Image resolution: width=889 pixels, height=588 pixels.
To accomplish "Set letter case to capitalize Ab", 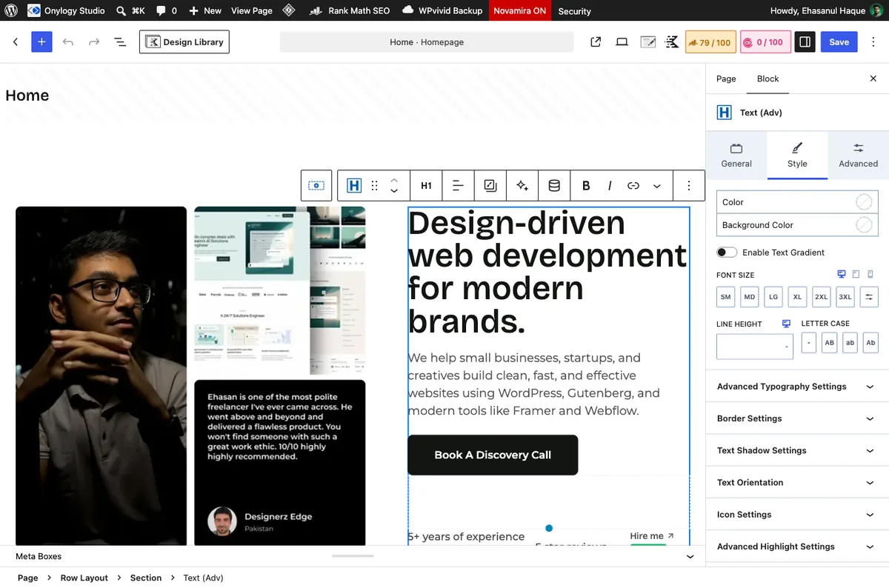I will tap(870, 343).
